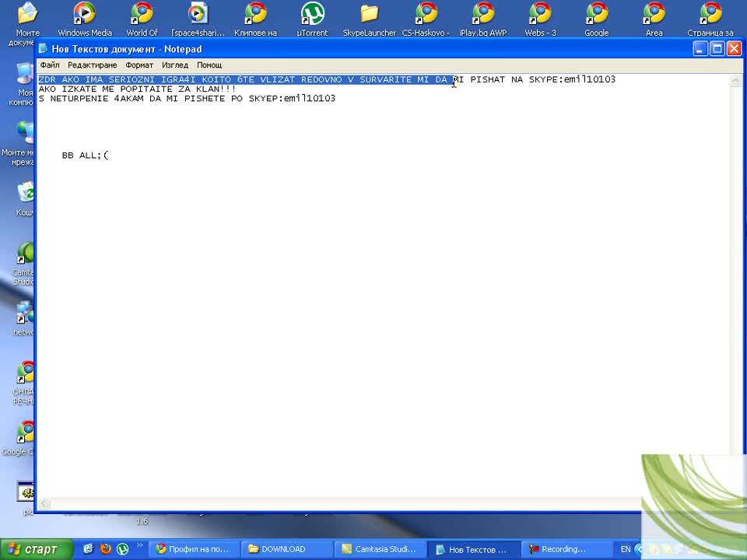Click the Моите документи desktop icon
The image size is (747, 560).
click(x=27, y=13)
